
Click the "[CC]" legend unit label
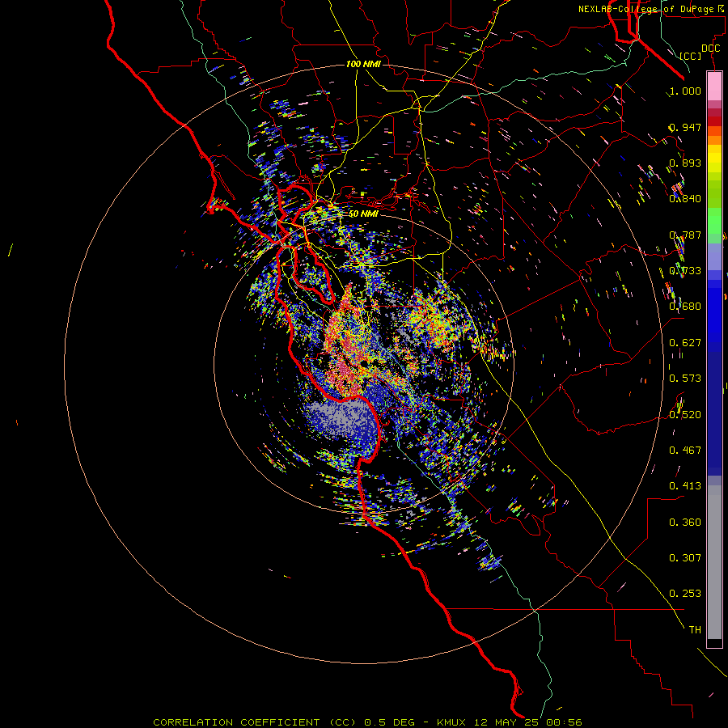691,56
